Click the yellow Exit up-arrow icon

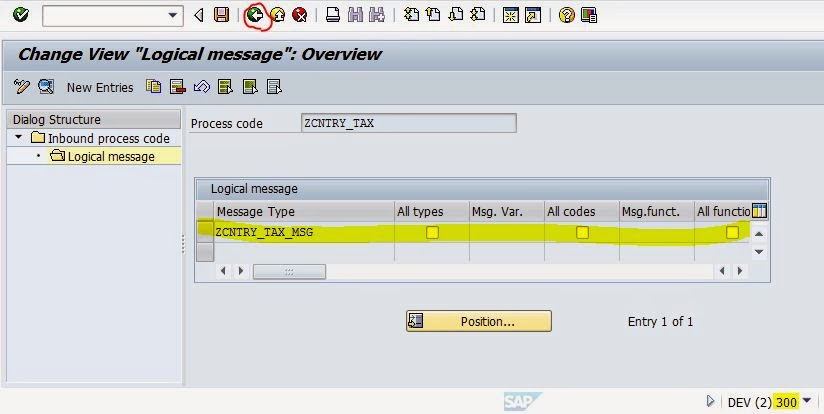tap(277, 15)
